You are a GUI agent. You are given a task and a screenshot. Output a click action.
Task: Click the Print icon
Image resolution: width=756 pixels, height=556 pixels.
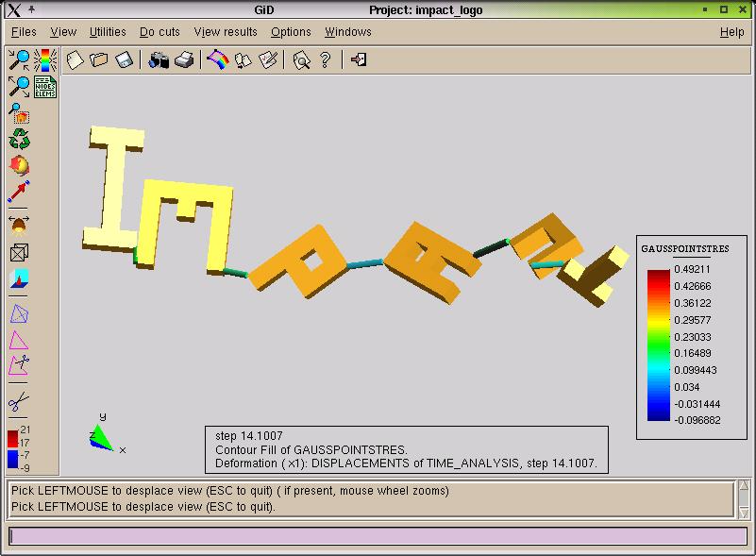[x=184, y=60]
